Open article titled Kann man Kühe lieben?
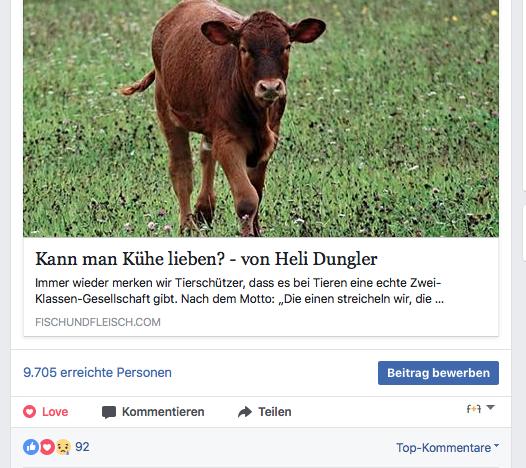This screenshot has height=468, width=526. pyautogui.click(x=206, y=259)
